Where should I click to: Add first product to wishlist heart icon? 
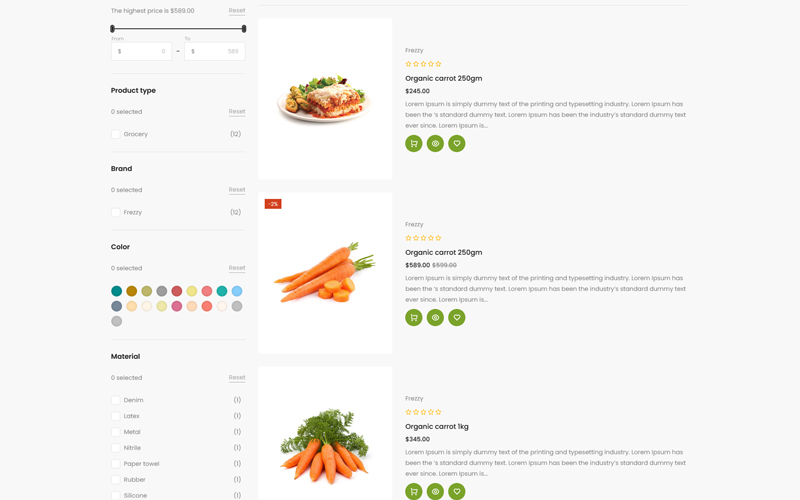(x=457, y=144)
